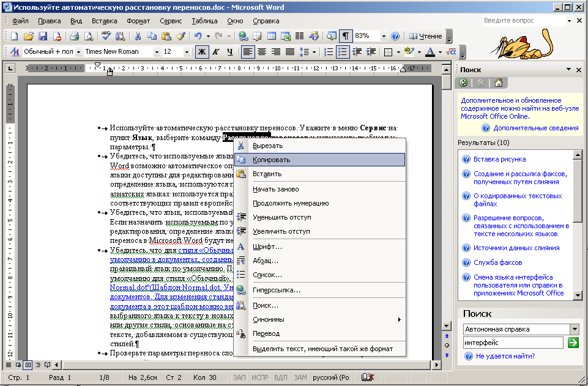Open 'Автономная справка' search scope dropdown
This screenshot has height=386, width=588.
click(x=575, y=329)
